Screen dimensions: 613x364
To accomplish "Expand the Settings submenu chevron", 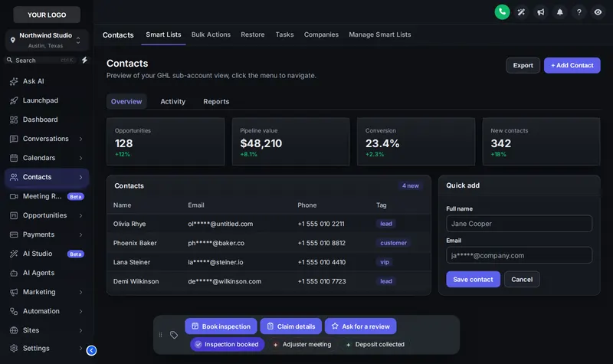I will tap(81, 348).
